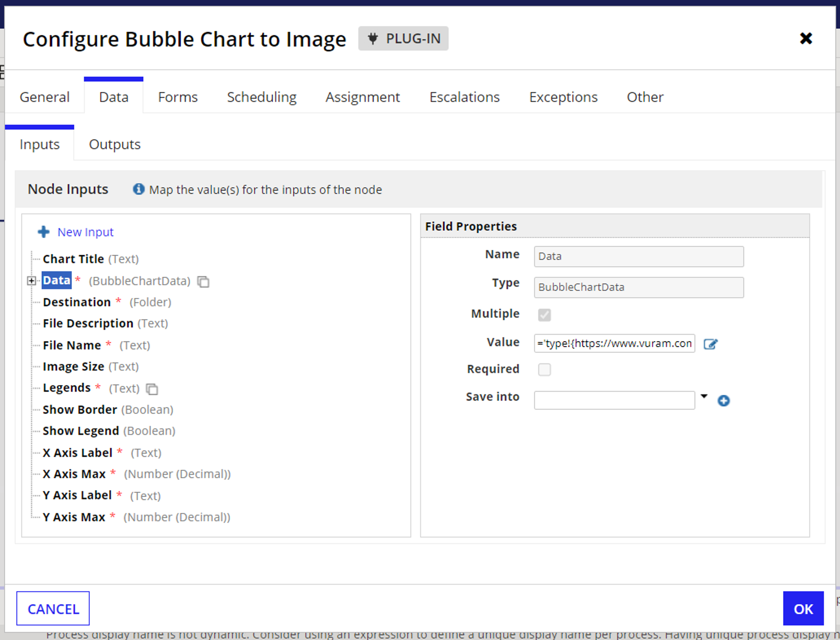Viewport: 840px width, 640px height.
Task: Switch to the General tab
Action: [x=45, y=97]
